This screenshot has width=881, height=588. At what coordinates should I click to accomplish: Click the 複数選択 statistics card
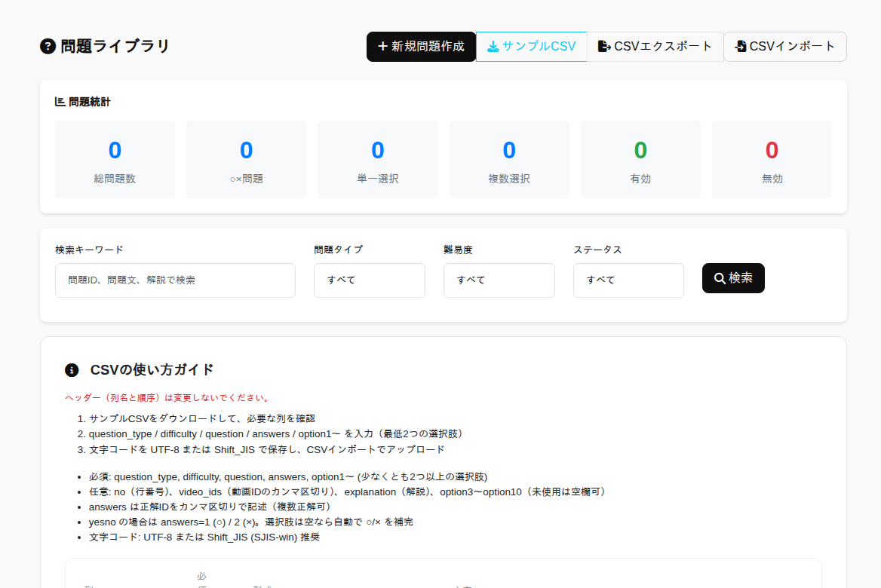tap(509, 160)
